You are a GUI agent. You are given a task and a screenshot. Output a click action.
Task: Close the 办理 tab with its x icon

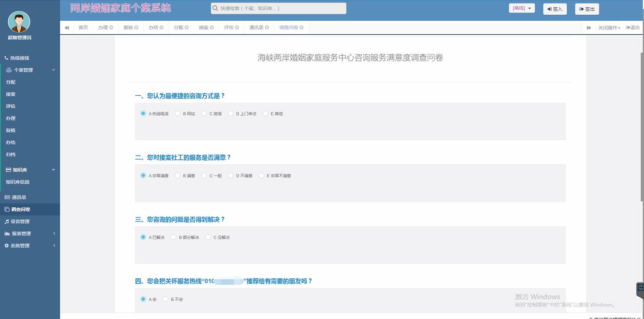(x=111, y=28)
